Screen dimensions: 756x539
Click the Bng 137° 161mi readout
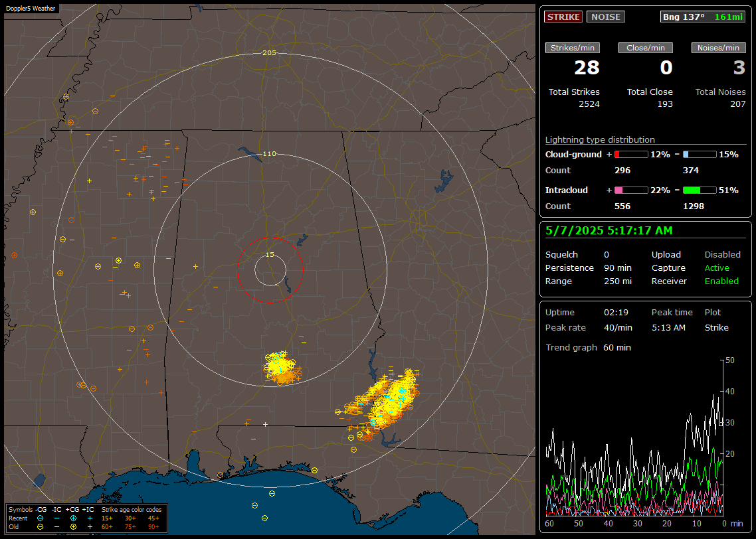pyautogui.click(x=703, y=17)
